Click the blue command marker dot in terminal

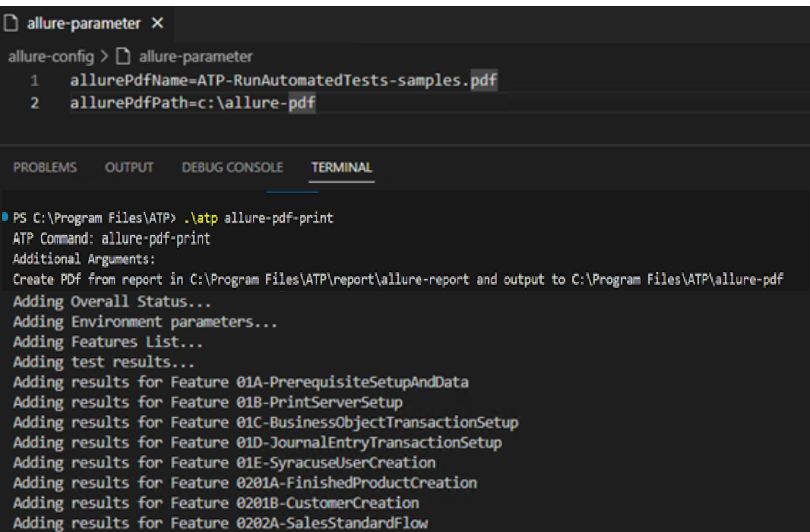click(x=6, y=217)
